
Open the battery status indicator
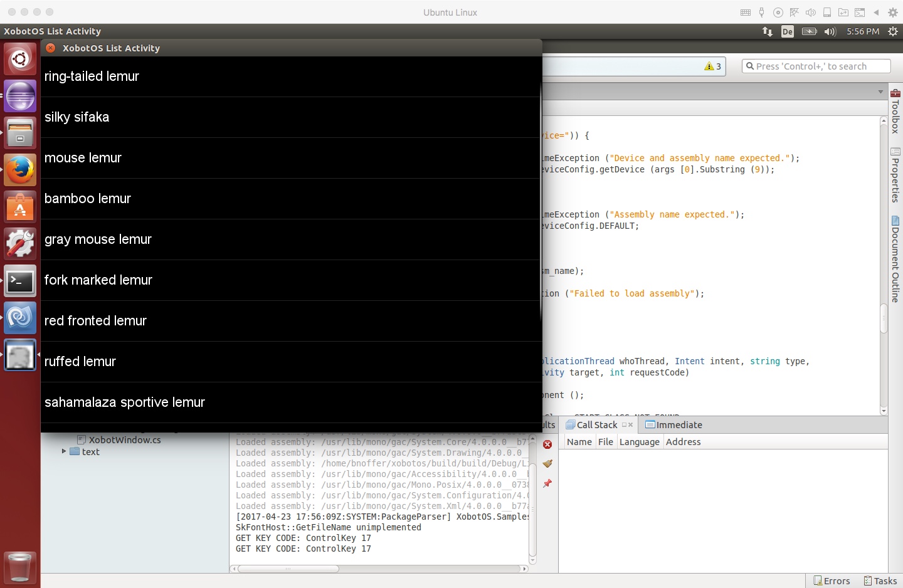coord(810,31)
